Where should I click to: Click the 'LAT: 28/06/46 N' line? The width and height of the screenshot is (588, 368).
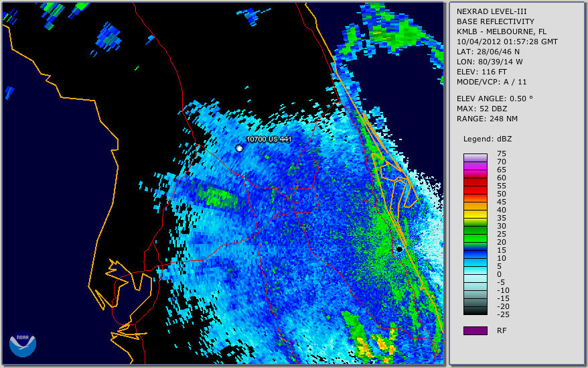(488, 52)
